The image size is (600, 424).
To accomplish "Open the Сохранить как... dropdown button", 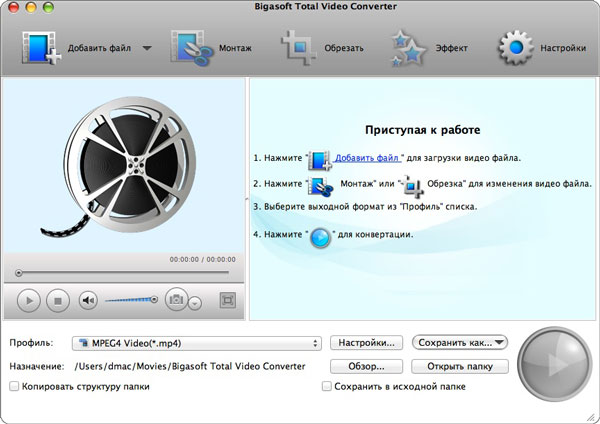I will pos(460,342).
